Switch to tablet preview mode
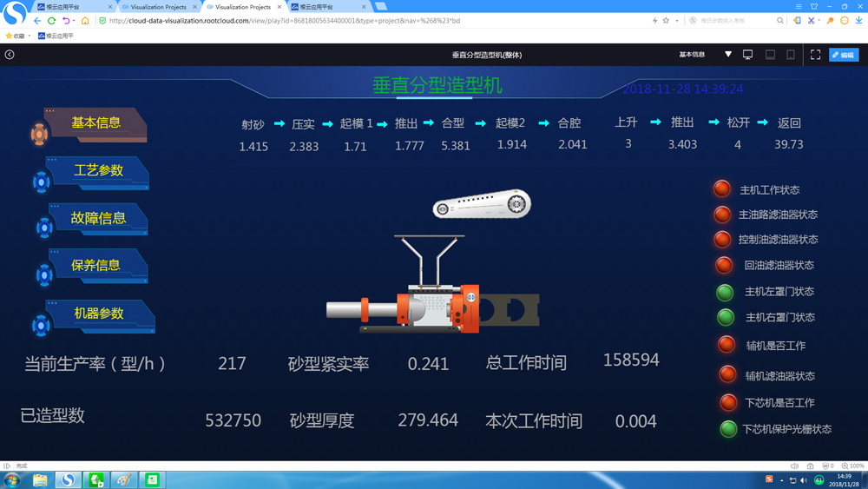Screen dimensions: 868x489 click(791, 55)
